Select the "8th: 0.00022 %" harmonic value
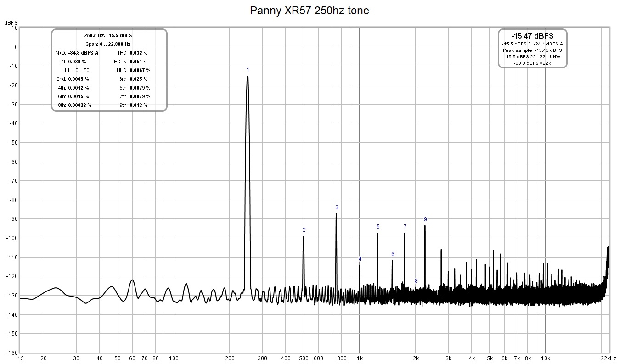 [74, 105]
